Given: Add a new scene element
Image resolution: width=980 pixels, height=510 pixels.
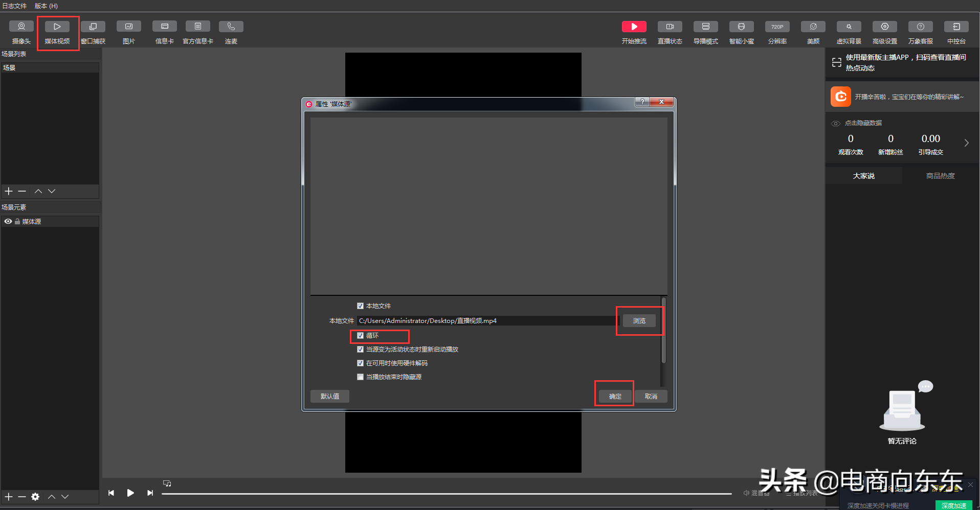Looking at the screenshot, I should tap(9, 497).
